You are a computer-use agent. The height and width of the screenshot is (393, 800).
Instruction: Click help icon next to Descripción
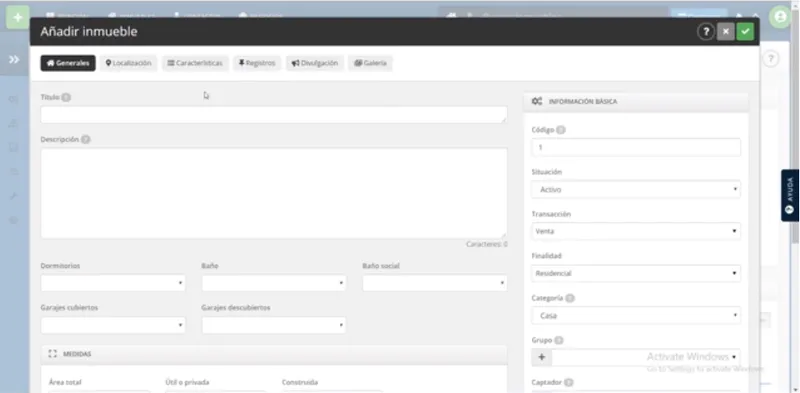click(86, 139)
